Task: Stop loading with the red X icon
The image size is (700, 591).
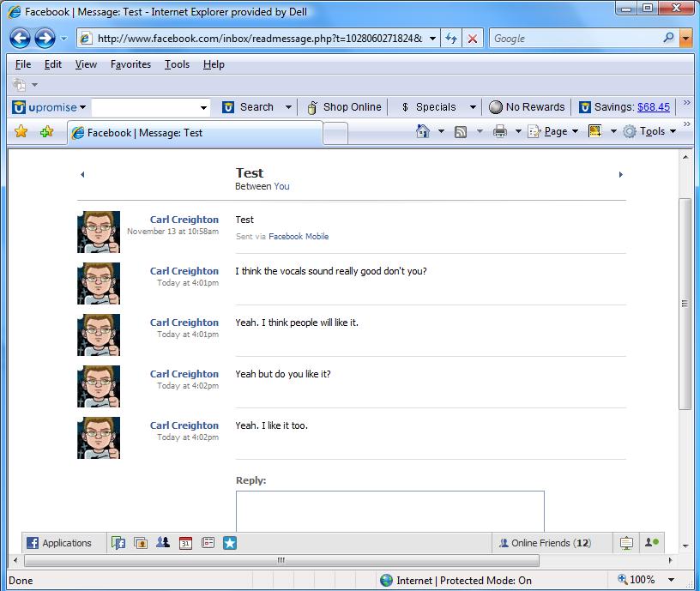Action: coord(473,39)
